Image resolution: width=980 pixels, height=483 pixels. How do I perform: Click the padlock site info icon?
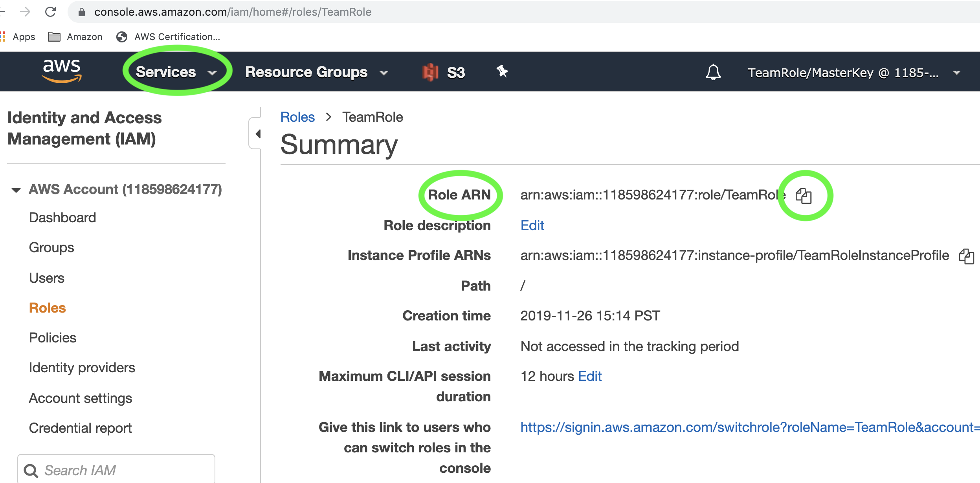[82, 12]
